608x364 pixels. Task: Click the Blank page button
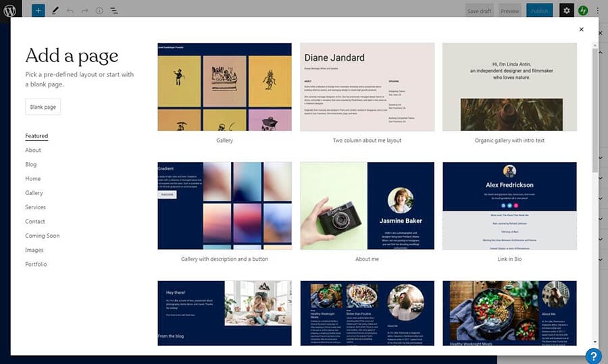coord(43,107)
